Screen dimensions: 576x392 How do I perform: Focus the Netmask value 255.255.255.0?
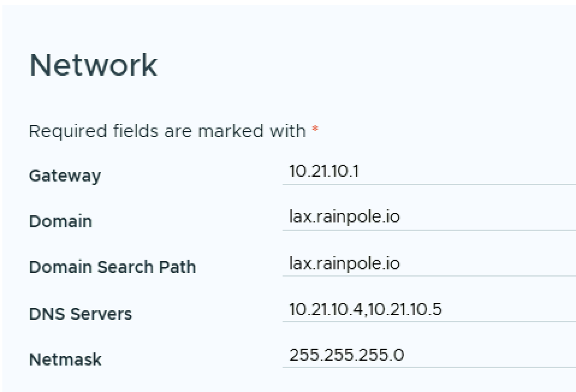click(346, 355)
